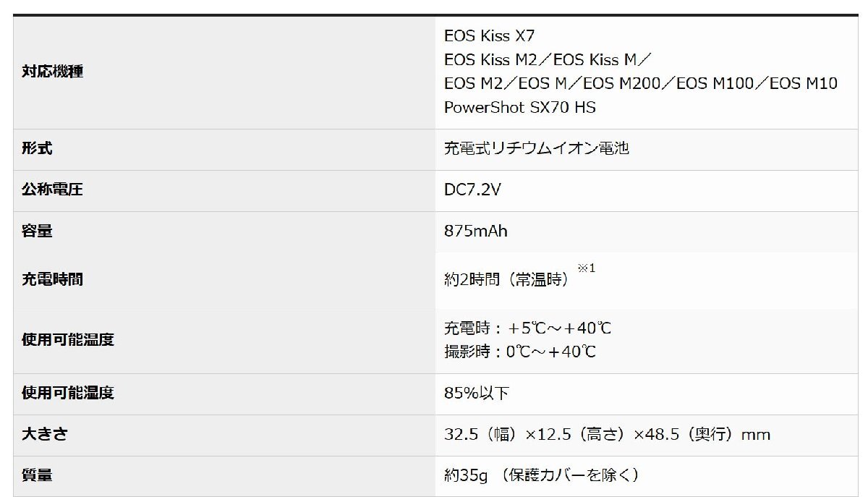Click the ※1 footnote marker
Image resolution: width=868 pixels, height=497 pixels.
pyautogui.click(x=586, y=268)
